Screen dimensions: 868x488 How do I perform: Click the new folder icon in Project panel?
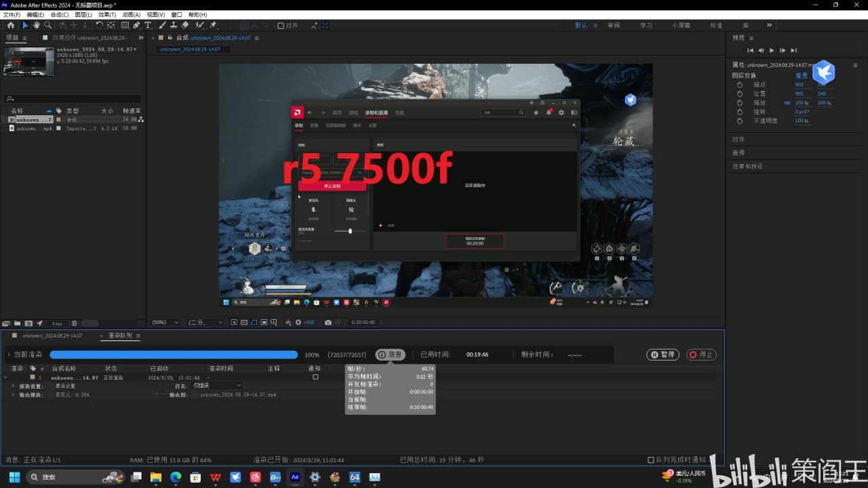coord(18,323)
